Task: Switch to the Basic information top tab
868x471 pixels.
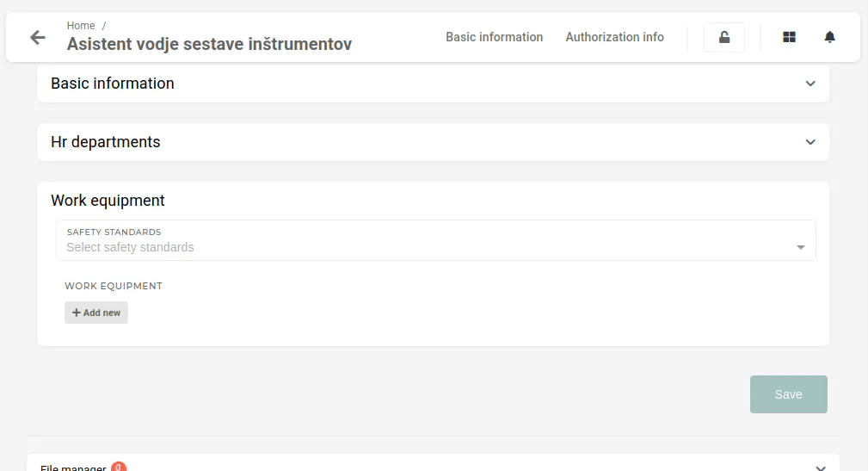Action: tap(495, 37)
